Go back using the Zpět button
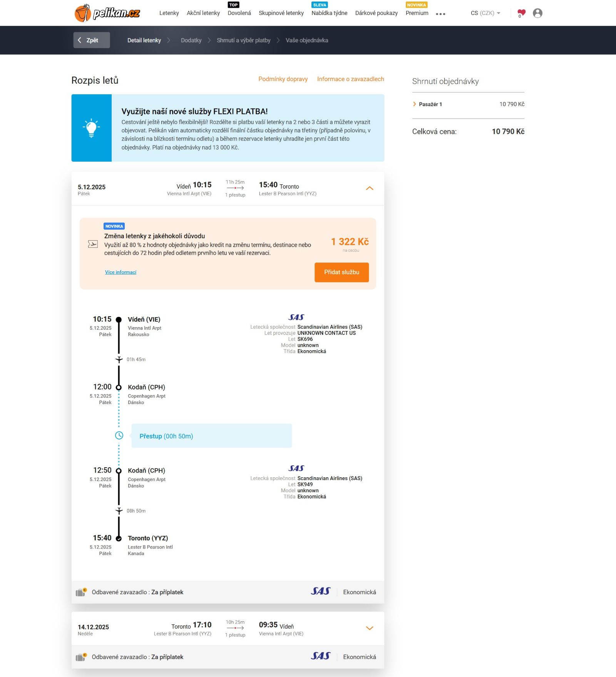Image resolution: width=616 pixels, height=677 pixels. pyautogui.click(x=92, y=40)
